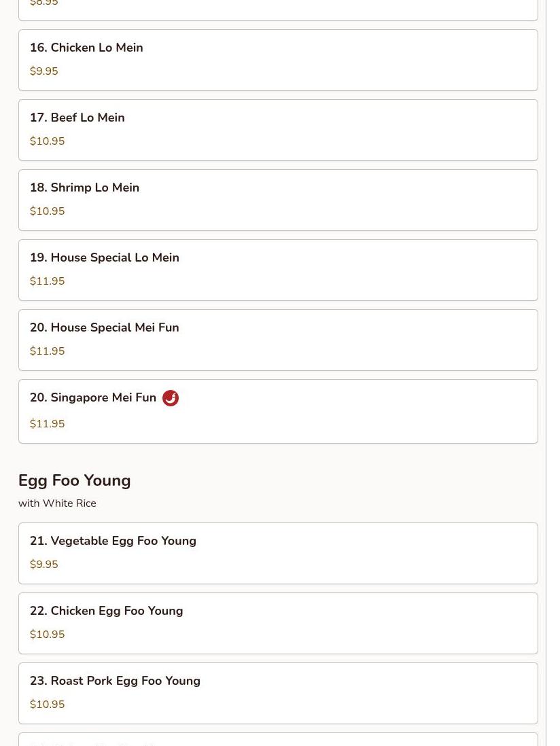Choose 22. Chicken Egg Foo Young
560x746 pixels.
click(278, 623)
